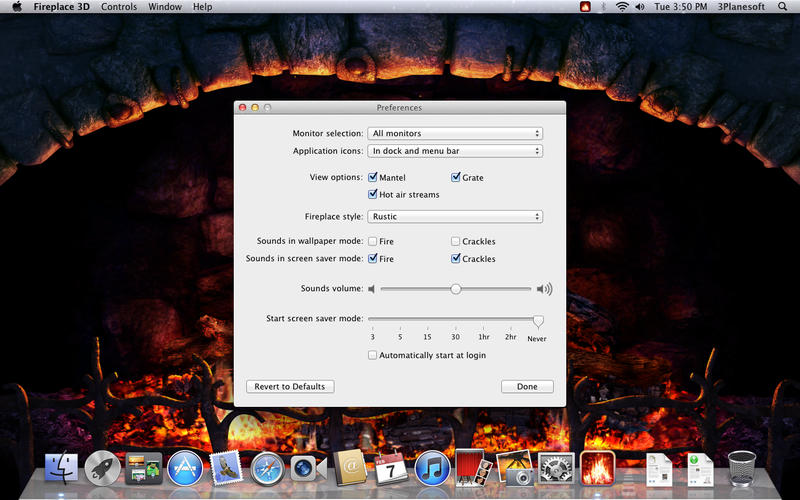Open Photo Booth in the dock
This screenshot has width=800, height=500.
pos(473,468)
